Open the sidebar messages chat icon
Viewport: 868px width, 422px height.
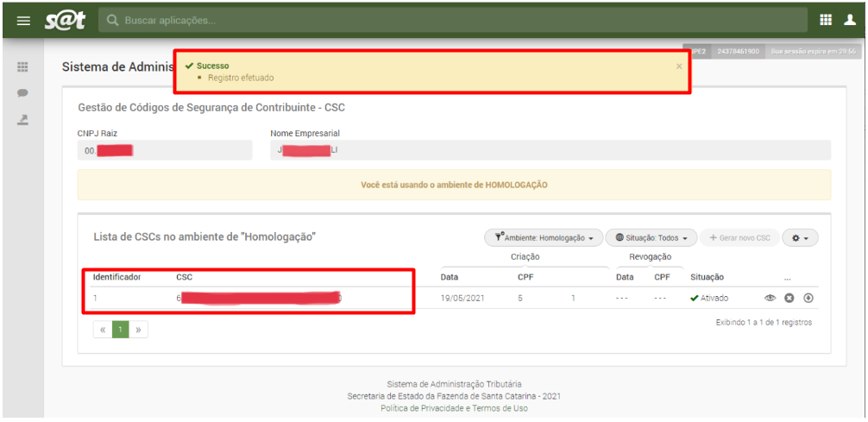click(23, 93)
